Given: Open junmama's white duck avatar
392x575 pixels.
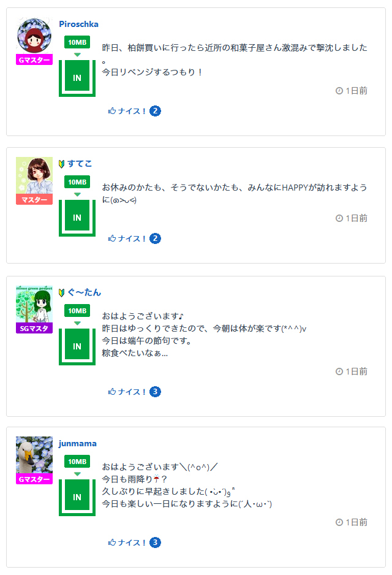Looking at the screenshot, I should pos(34,455).
